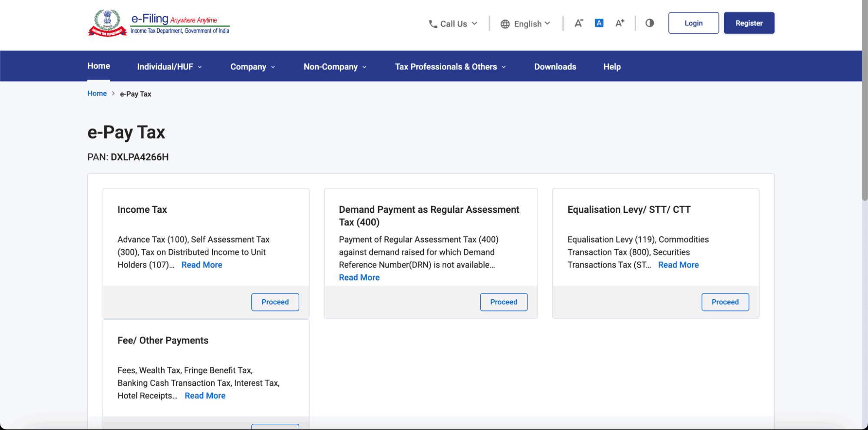Open the English language dropdown
Screen dimensions: 868x430
click(525, 24)
